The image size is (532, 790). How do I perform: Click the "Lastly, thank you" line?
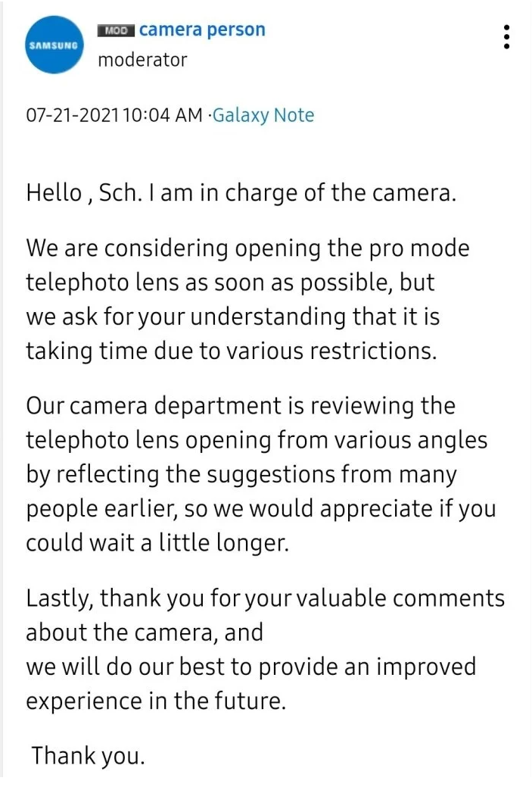click(265, 598)
